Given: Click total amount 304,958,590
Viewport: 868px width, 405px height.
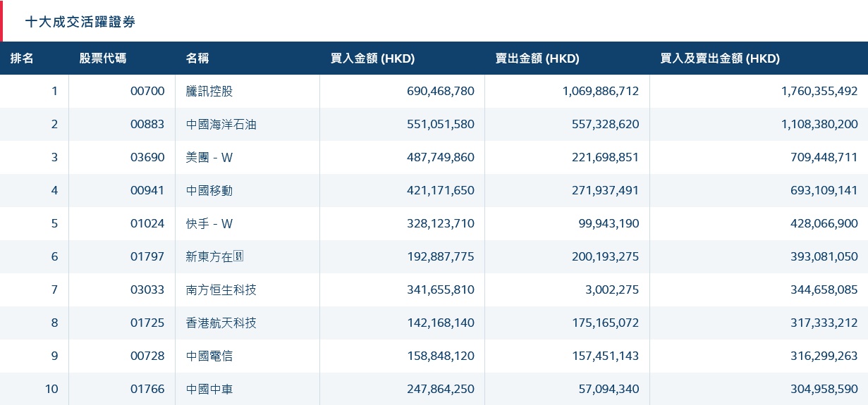Looking at the screenshot, I should point(824,389).
